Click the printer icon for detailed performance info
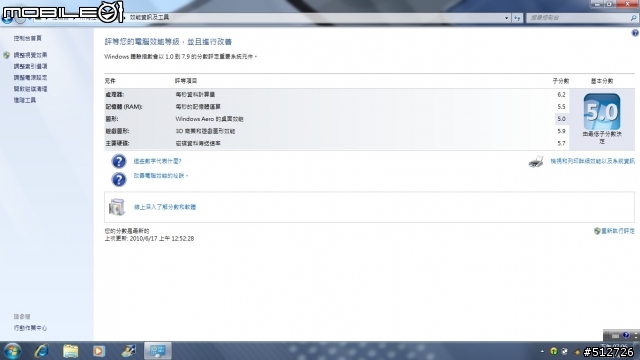Image resolution: width=640 pixels, height=360 pixels. coord(536,162)
